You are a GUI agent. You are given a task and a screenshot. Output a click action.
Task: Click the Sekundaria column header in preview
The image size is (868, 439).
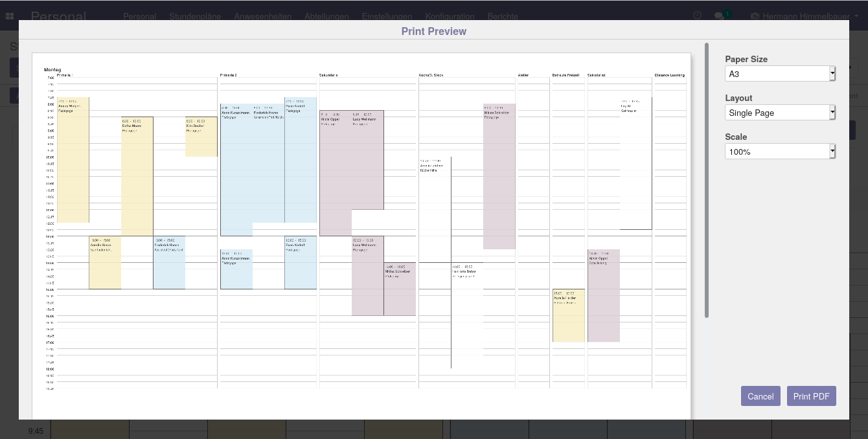coord(328,75)
